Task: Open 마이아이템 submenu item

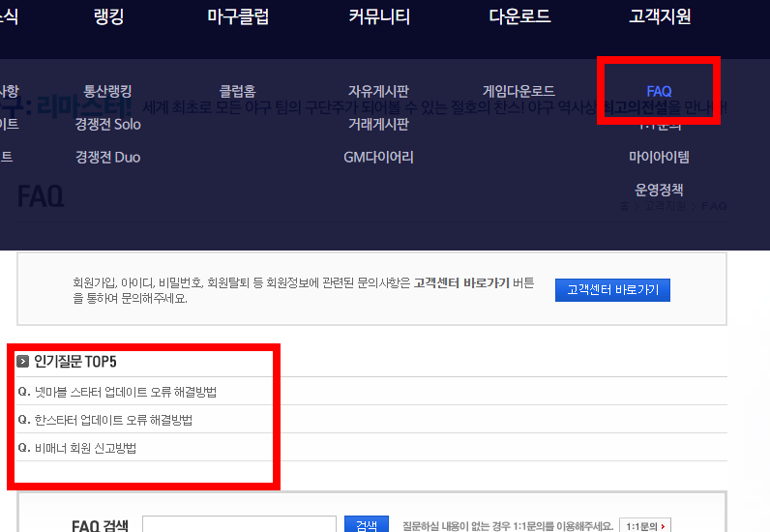Action: [659, 157]
